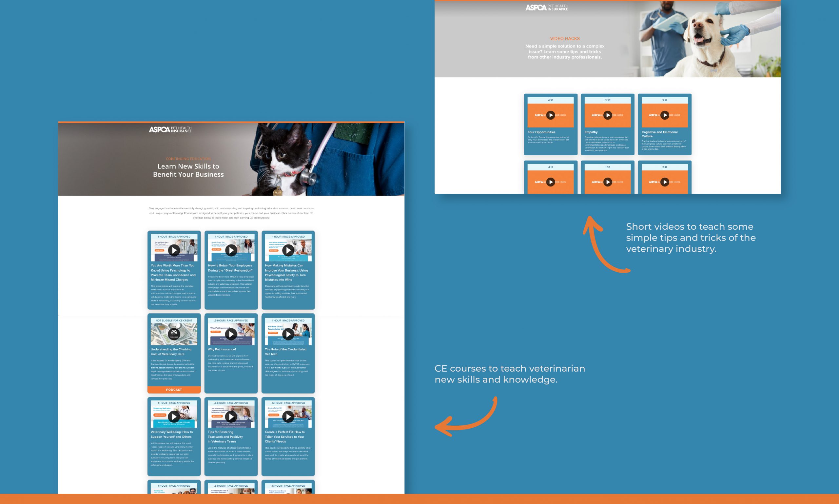The height and width of the screenshot is (504, 839).
Task: Play the 'You Are Worth More' course video
Action: coord(174,250)
